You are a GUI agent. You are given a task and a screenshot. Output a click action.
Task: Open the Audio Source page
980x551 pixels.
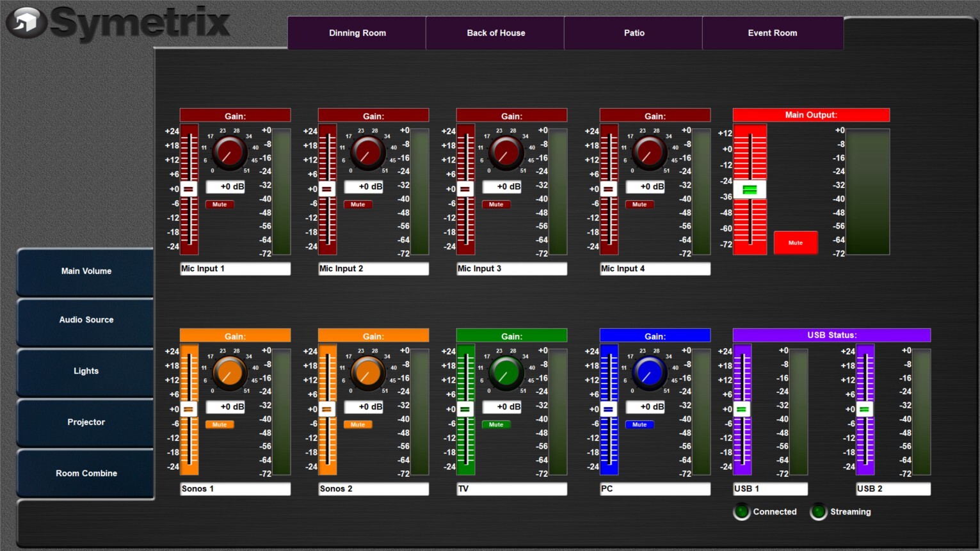coord(86,320)
